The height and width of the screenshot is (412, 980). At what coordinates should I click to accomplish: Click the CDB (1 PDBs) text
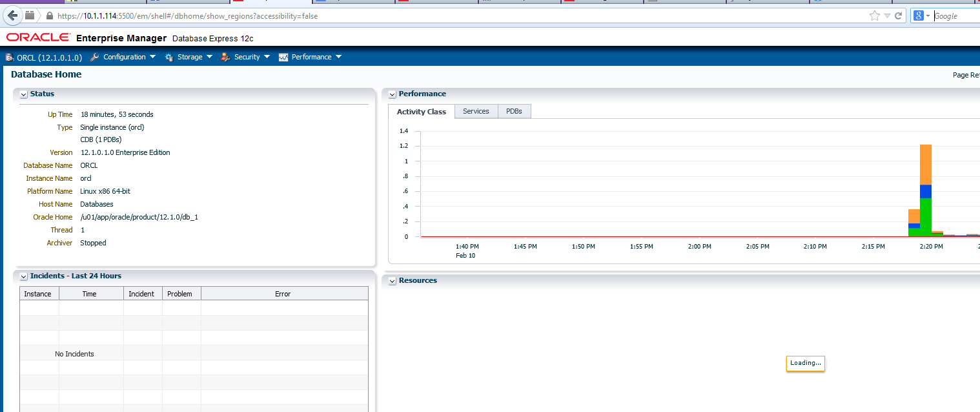pos(101,139)
